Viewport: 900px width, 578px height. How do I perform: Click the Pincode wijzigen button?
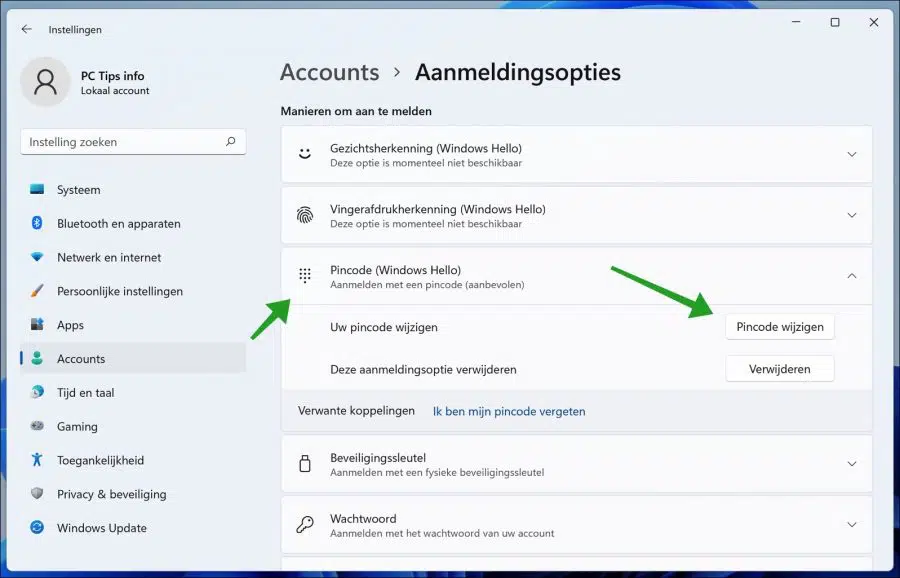pos(779,327)
